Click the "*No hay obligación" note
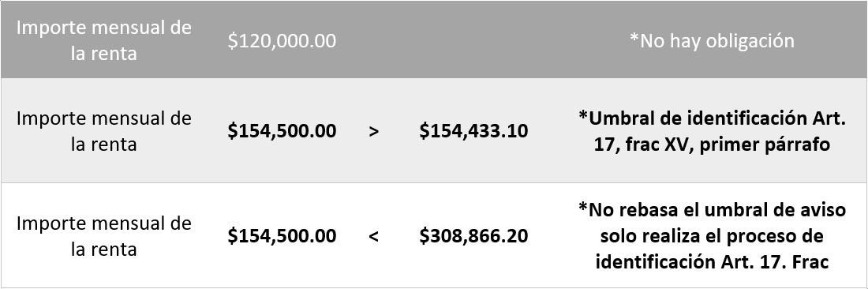The width and height of the screenshot is (868, 289). (712, 40)
